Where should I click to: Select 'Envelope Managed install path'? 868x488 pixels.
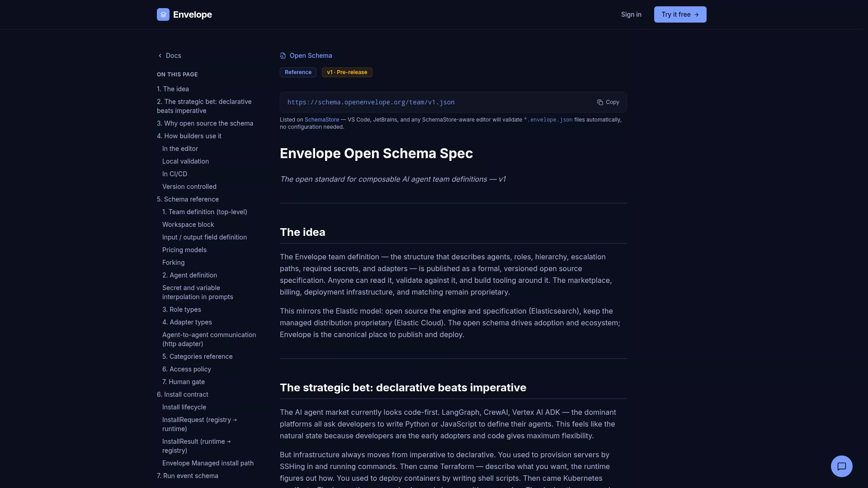click(x=208, y=463)
